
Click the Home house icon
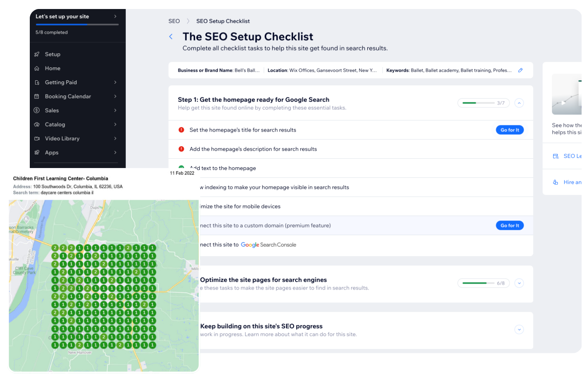tap(37, 69)
